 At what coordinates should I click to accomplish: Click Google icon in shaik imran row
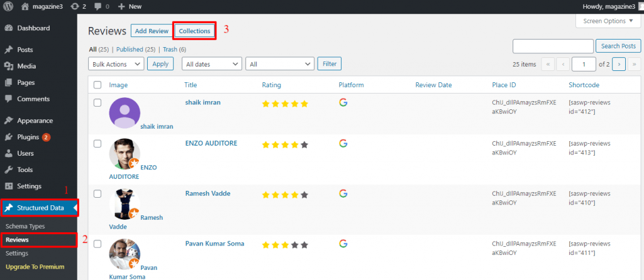[x=343, y=102]
